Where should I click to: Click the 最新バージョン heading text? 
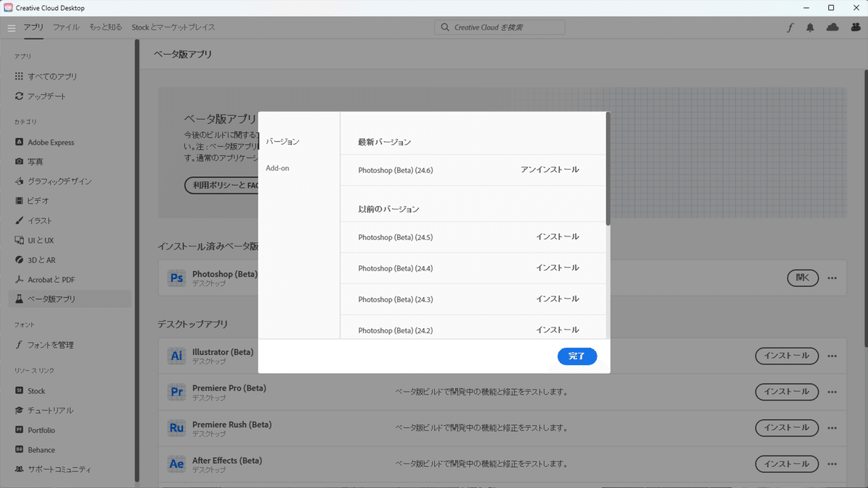pos(384,142)
